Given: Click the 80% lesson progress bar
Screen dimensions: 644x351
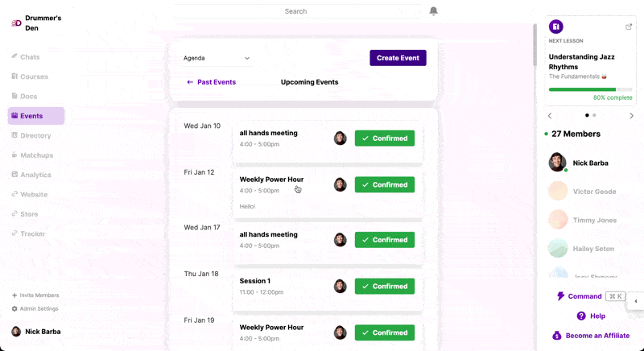Looking at the screenshot, I should point(590,89).
